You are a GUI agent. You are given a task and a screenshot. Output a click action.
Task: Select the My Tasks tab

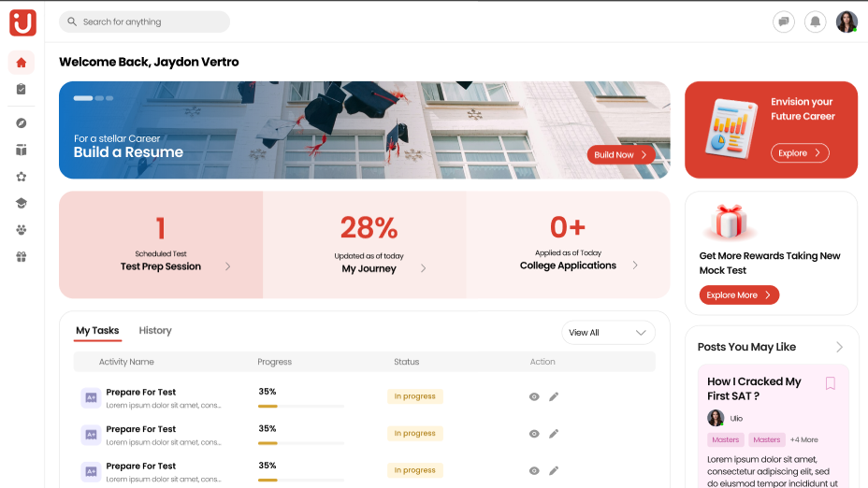pyautogui.click(x=97, y=331)
